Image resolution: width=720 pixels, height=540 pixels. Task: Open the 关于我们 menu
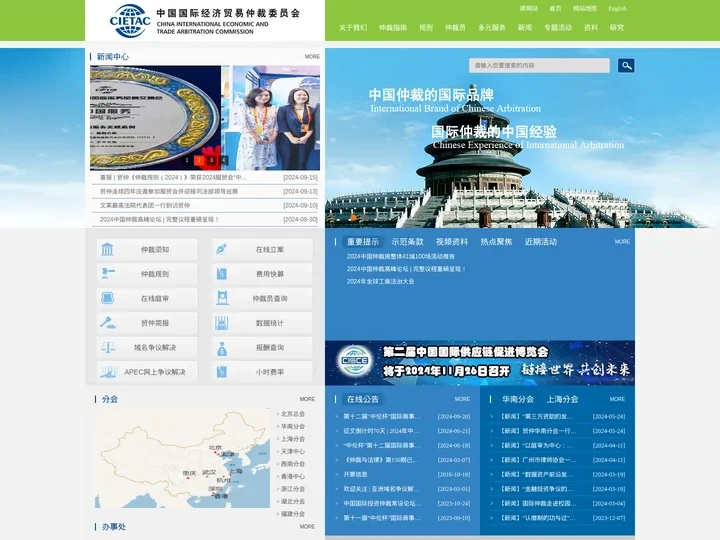[x=353, y=28]
